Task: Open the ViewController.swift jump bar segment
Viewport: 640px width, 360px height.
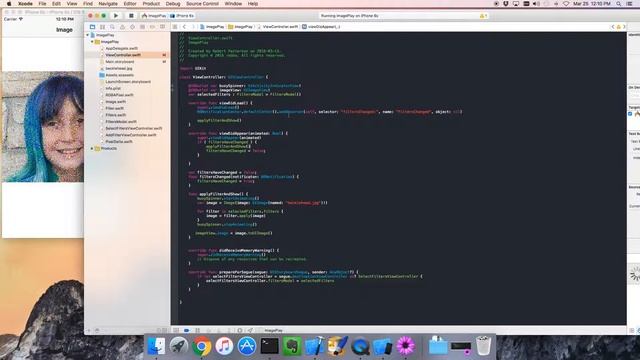Action: click(x=278, y=27)
